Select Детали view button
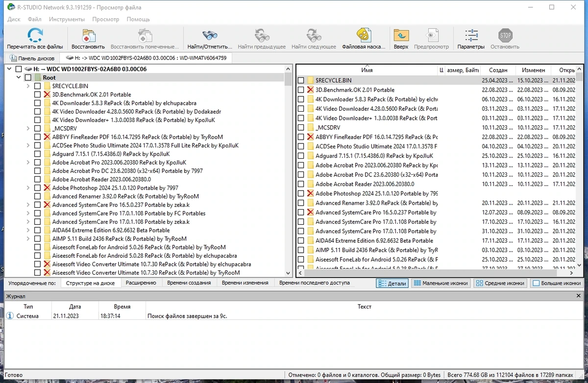The width and height of the screenshot is (588, 383). pos(392,283)
